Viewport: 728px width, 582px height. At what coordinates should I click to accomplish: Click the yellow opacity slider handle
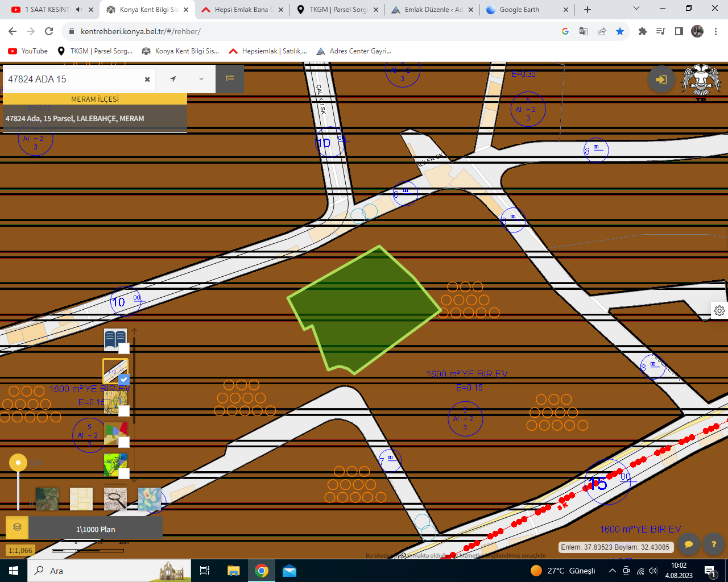pos(18,463)
